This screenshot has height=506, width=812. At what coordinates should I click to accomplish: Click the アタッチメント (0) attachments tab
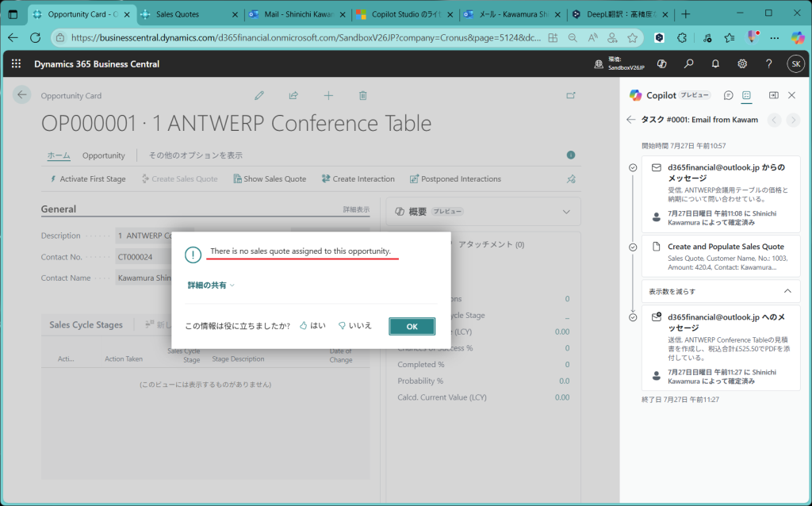492,244
